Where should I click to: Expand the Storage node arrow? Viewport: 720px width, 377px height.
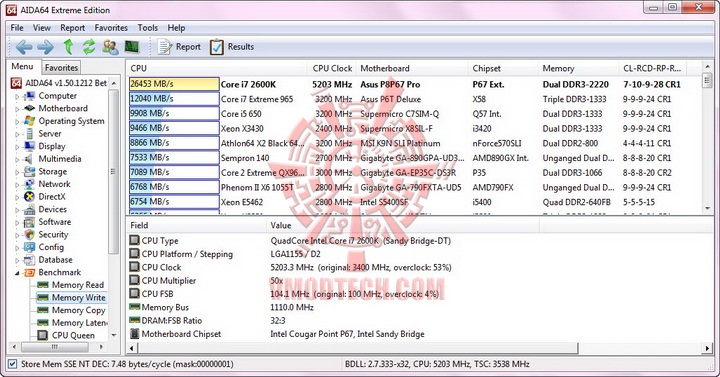click(17, 172)
